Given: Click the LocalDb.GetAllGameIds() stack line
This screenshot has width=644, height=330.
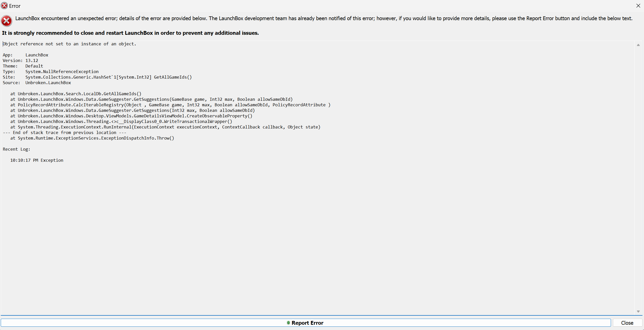Looking at the screenshot, I should coord(76,94).
